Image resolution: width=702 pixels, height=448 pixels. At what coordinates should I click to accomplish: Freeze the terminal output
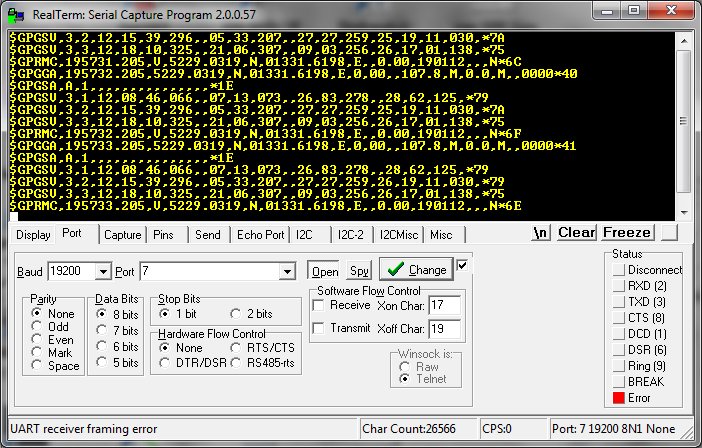[627, 233]
